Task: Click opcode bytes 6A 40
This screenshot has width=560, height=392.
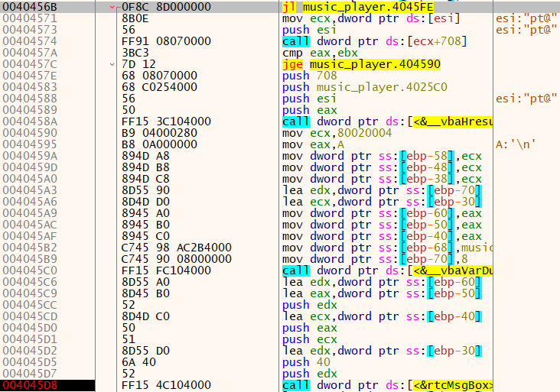Action: (138, 362)
